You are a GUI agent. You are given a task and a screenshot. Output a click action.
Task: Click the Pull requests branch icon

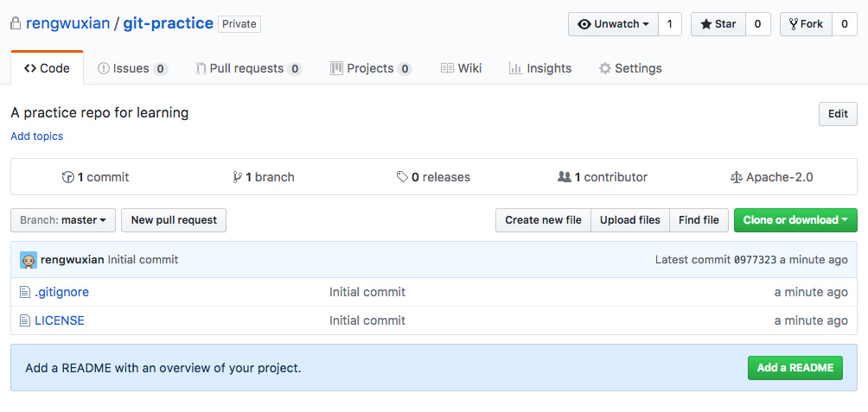point(201,68)
